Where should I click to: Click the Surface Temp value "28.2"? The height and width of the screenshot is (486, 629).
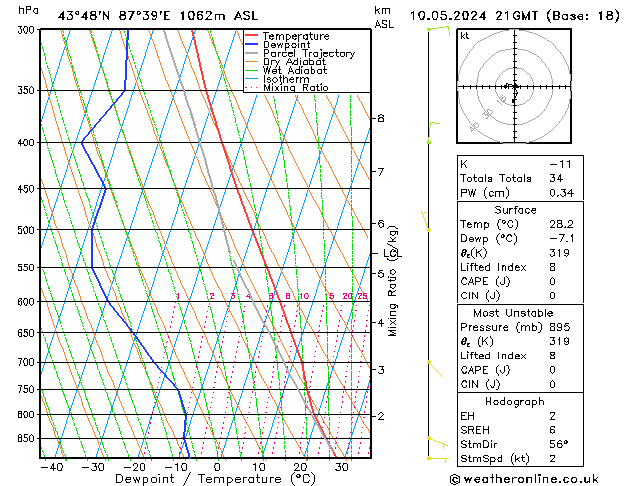(562, 224)
